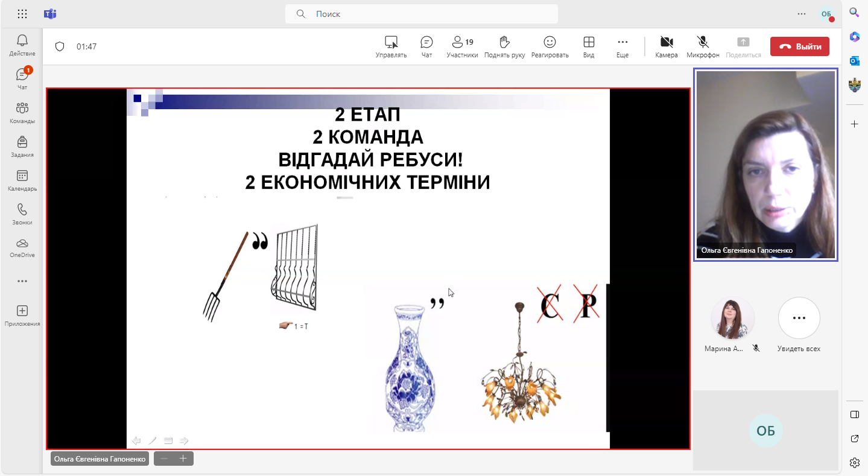The image size is (868, 476).
Task: Click the meeting shield info icon
Action: pyautogui.click(x=60, y=46)
